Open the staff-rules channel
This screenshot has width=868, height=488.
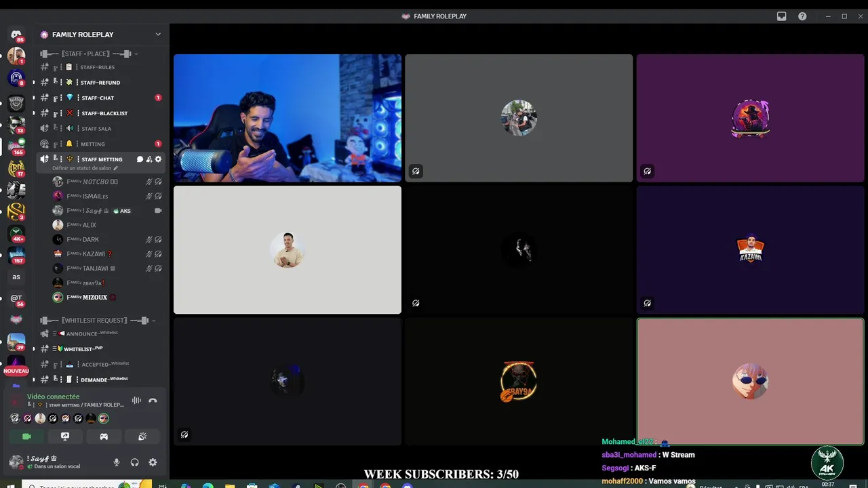(x=100, y=67)
